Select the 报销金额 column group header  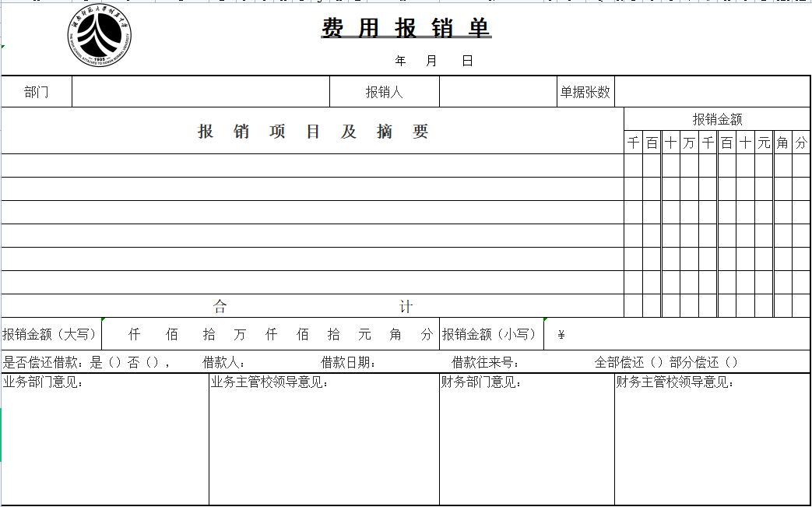click(717, 119)
